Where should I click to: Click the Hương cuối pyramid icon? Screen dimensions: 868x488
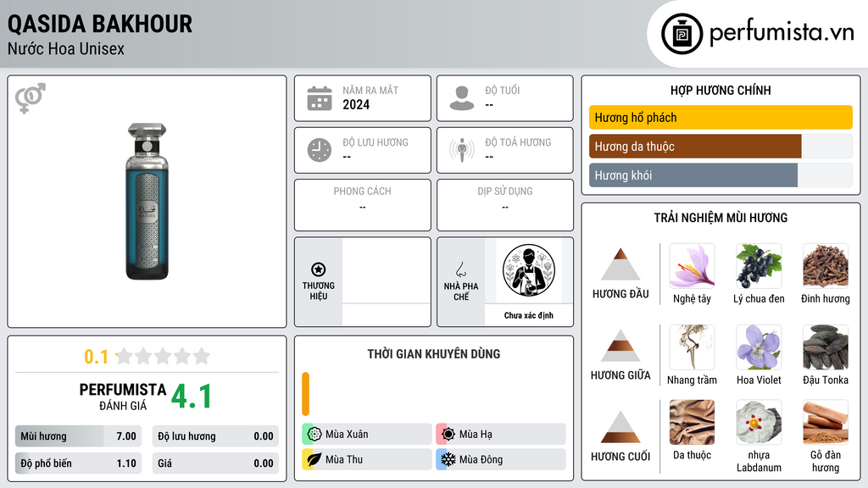point(620,427)
